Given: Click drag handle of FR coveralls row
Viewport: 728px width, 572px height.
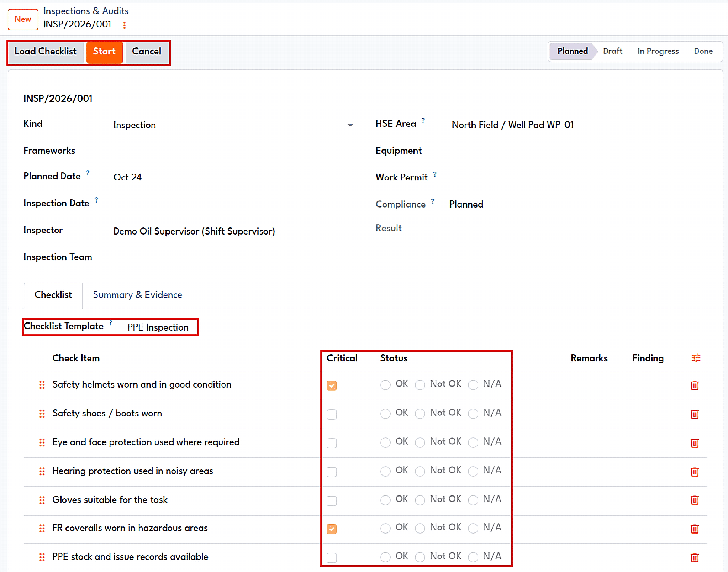Looking at the screenshot, I should (x=42, y=528).
